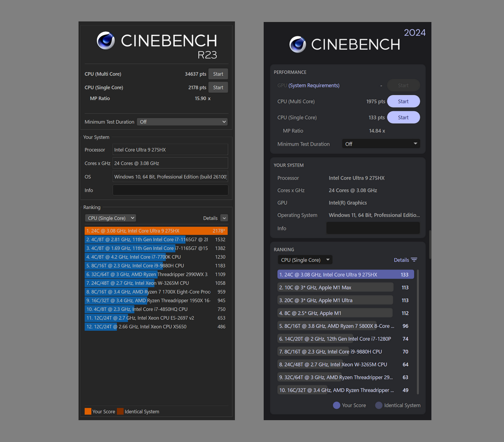Select R23 ranking row Intel Core i7-7700K
504x442 pixels.
pos(156,257)
